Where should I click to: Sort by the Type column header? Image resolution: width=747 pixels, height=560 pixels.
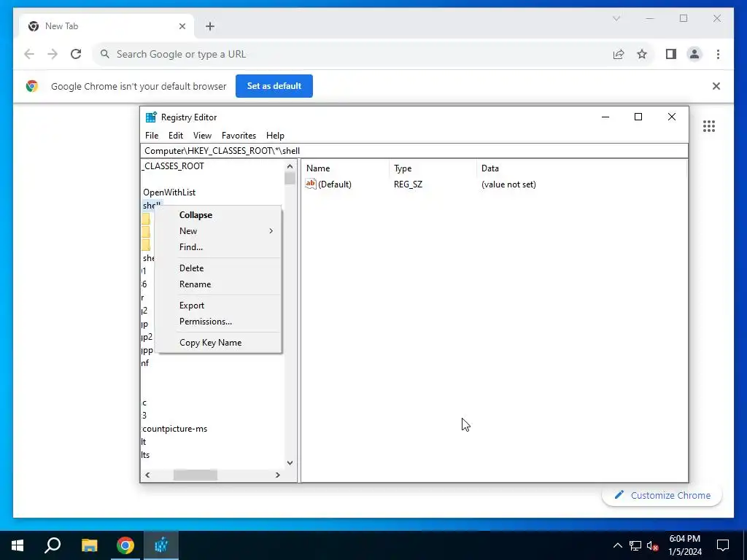(433, 168)
